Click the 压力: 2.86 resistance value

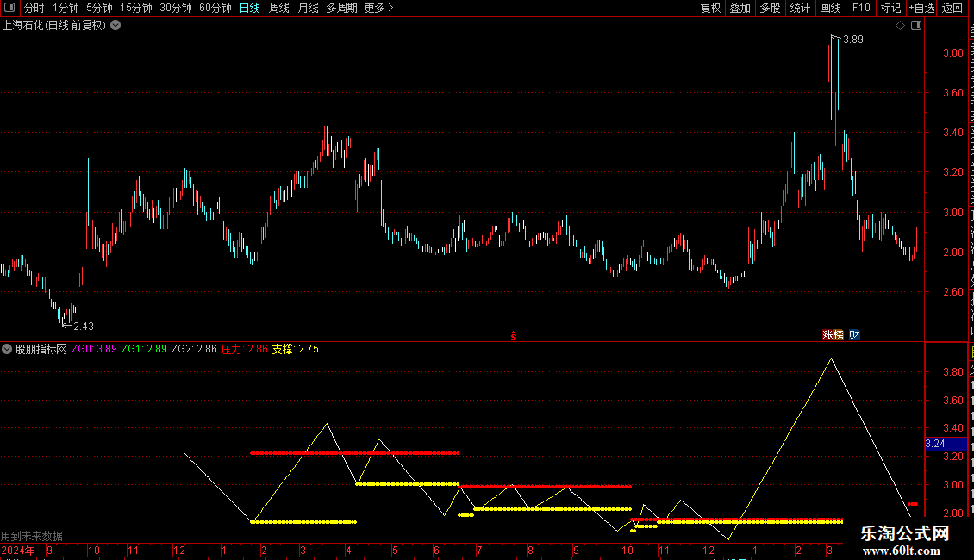(x=245, y=349)
